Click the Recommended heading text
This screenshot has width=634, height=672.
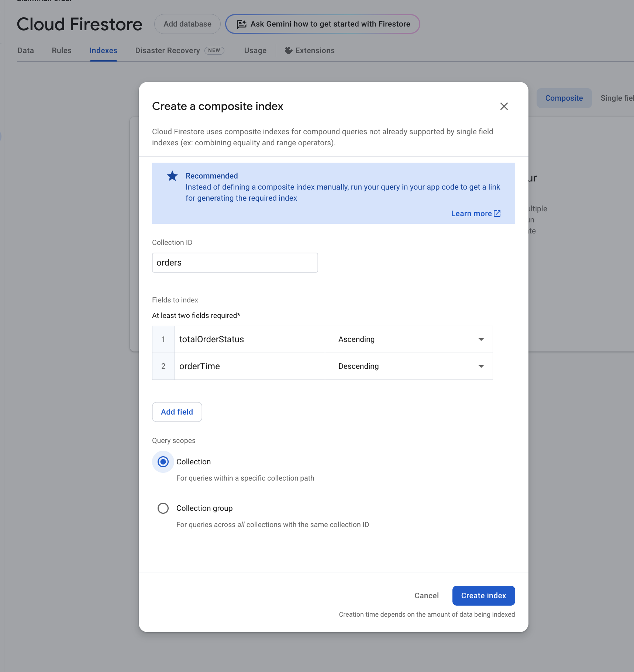[x=212, y=176]
